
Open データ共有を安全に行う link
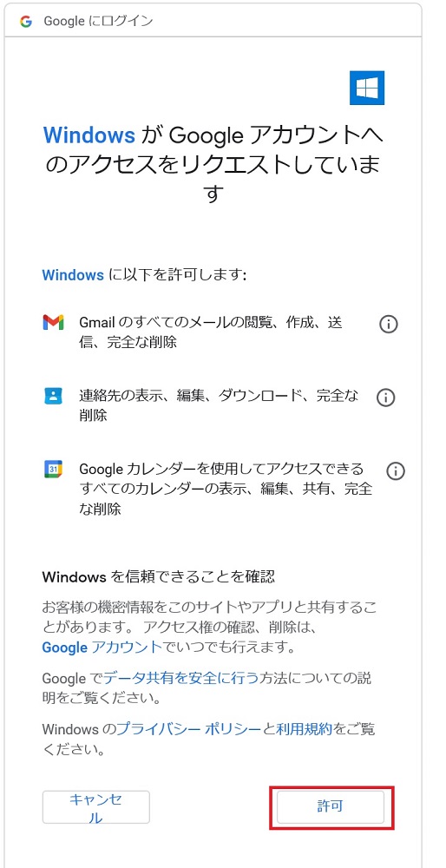[x=181, y=677]
